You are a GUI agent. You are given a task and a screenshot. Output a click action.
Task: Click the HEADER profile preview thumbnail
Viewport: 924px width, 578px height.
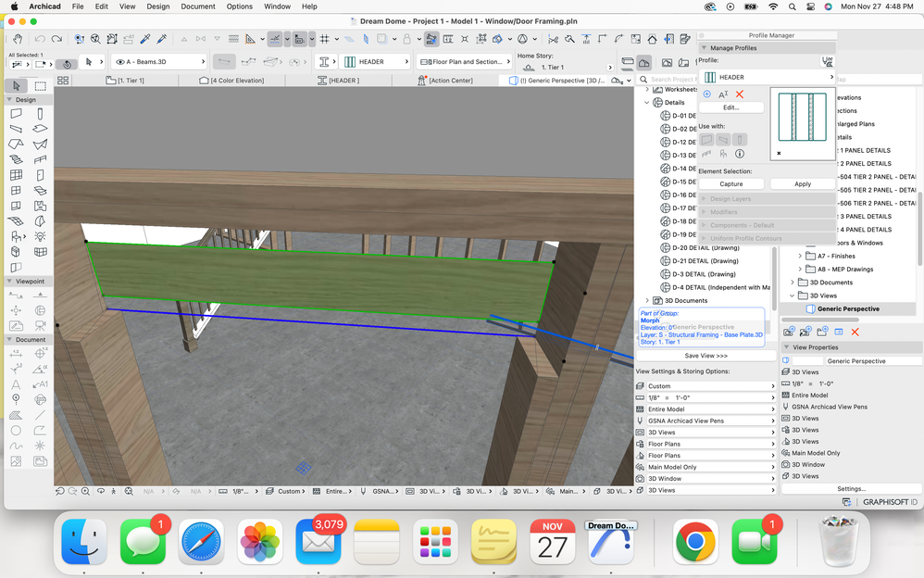[801, 117]
